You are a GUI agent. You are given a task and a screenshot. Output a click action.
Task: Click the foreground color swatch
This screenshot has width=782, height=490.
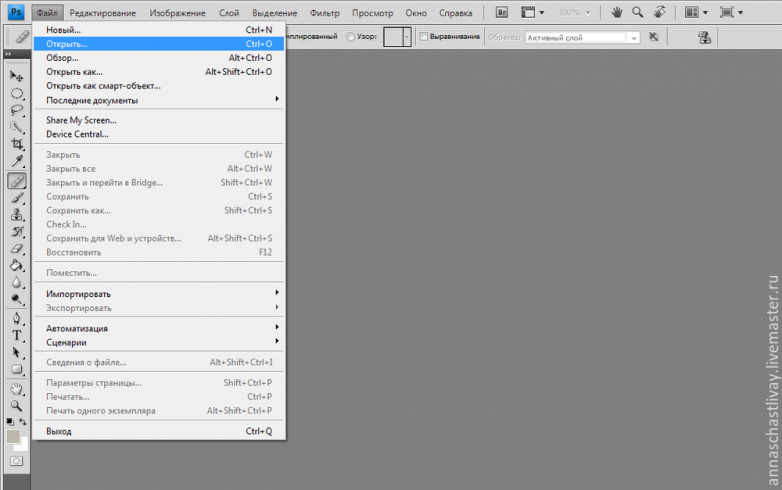pyautogui.click(x=13, y=437)
